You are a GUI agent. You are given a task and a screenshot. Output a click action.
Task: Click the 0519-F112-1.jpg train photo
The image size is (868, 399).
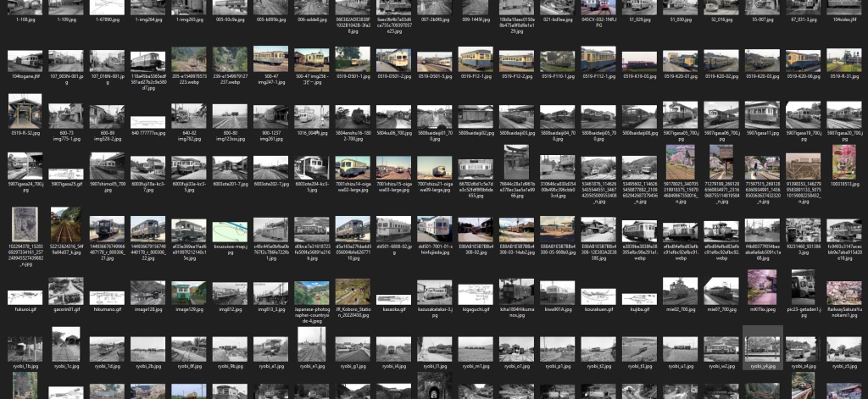coord(598,60)
